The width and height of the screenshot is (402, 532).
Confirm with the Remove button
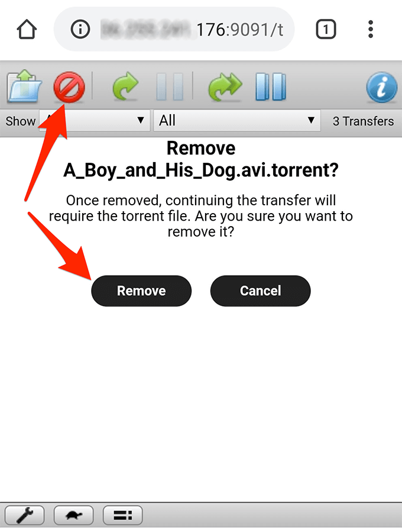[141, 291]
